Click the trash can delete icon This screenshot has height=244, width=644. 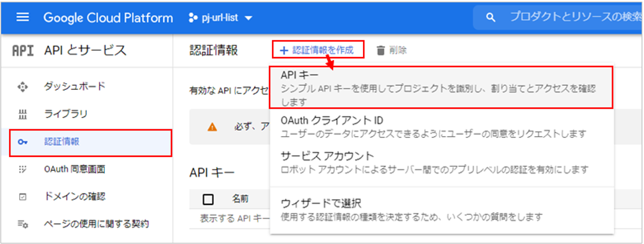(x=380, y=50)
